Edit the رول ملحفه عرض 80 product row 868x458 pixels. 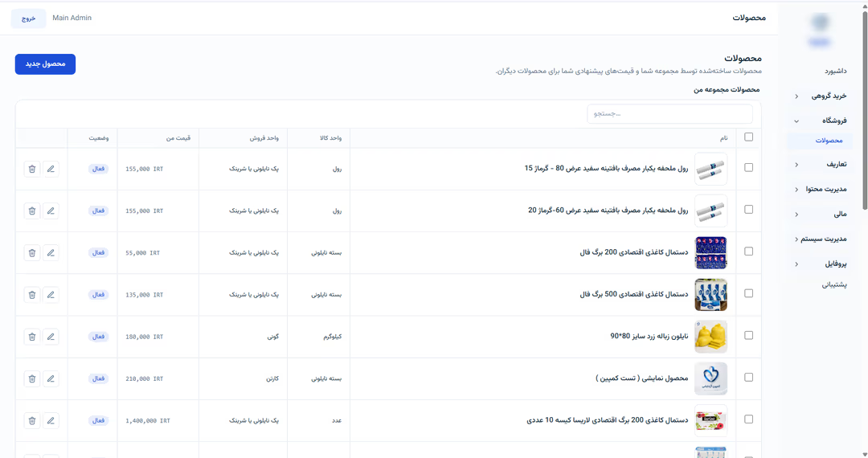click(51, 169)
